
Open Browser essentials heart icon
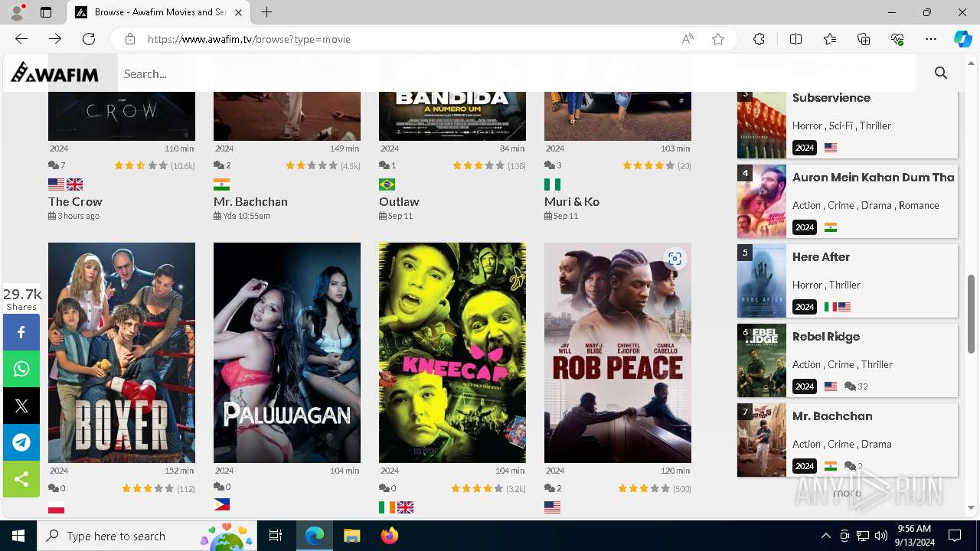897,39
